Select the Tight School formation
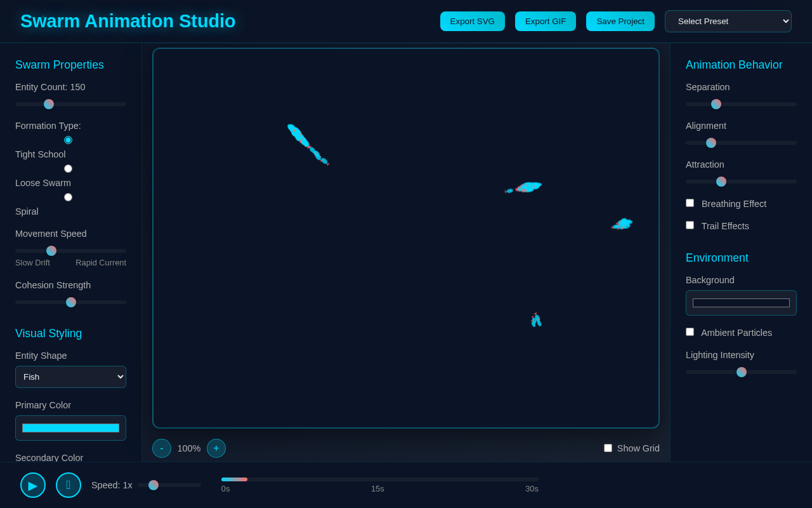 click(68, 140)
